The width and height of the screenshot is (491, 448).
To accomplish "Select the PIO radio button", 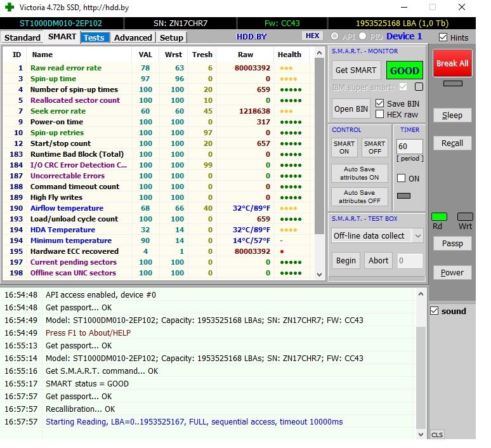I will point(363,36).
